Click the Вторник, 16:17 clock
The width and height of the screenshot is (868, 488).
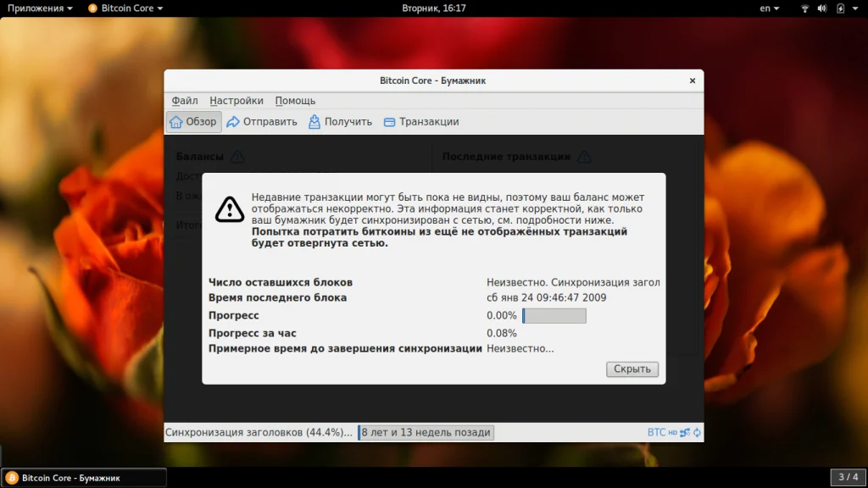[x=434, y=8]
